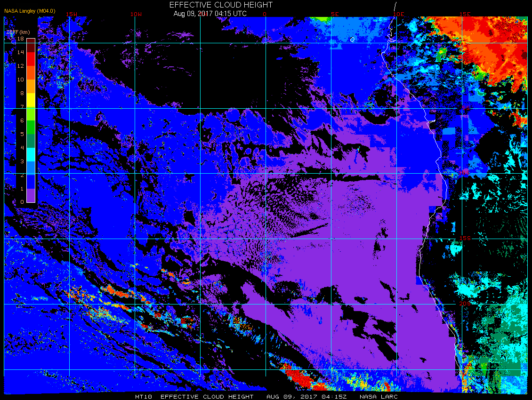Click the '8' legend scale value
The image size is (532, 400).
(22, 93)
